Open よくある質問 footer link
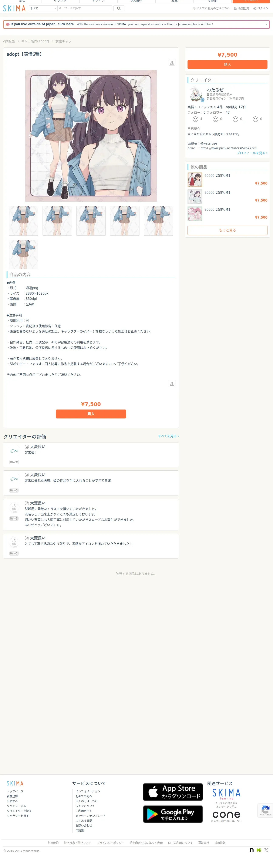273x868 pixels. coord(84,821)
